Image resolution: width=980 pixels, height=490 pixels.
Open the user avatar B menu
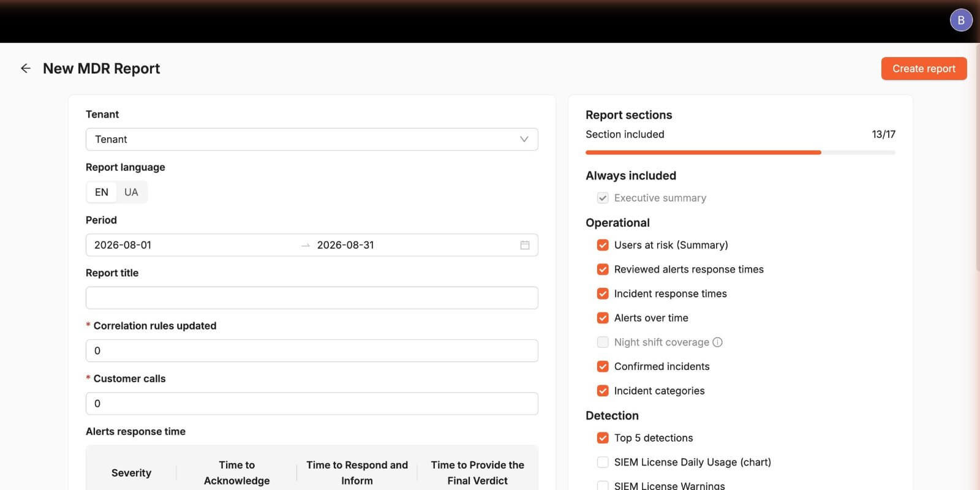[x=961, y=20]
